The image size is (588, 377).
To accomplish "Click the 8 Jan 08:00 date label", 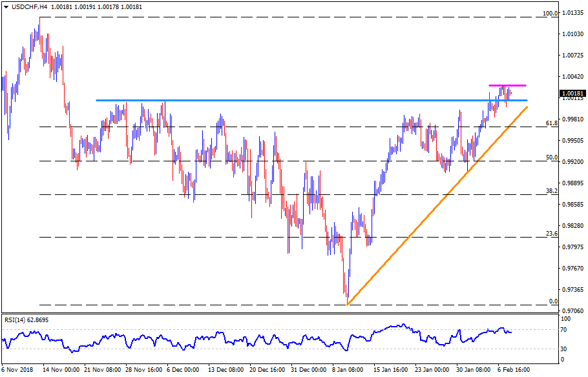I will tap(348, 371).
